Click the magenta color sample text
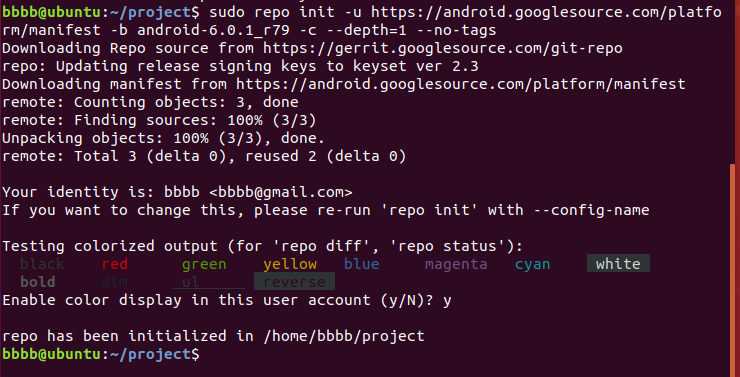Image resolution: width=740 pixels, height=377 pixels. point(456,264)
